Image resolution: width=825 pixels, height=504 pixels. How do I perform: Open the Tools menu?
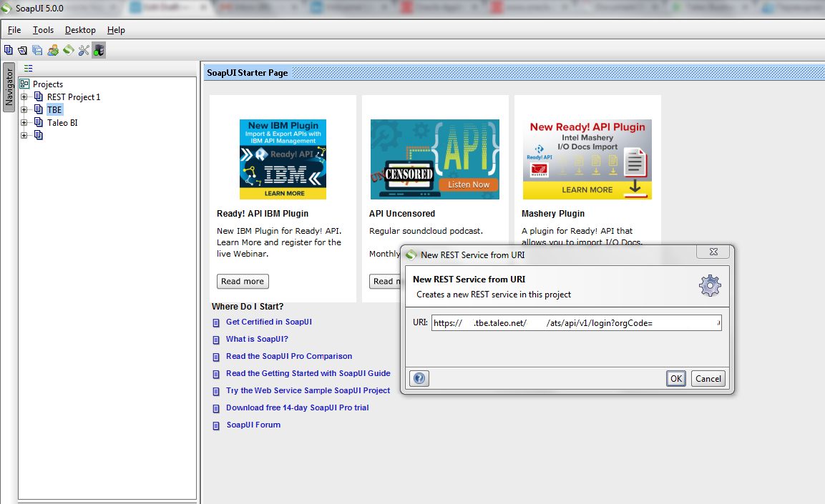tap(43, 30)
